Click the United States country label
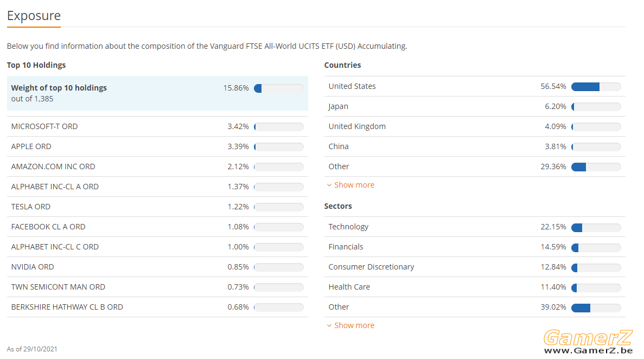644x359 pixels. [x=352, y=86]
